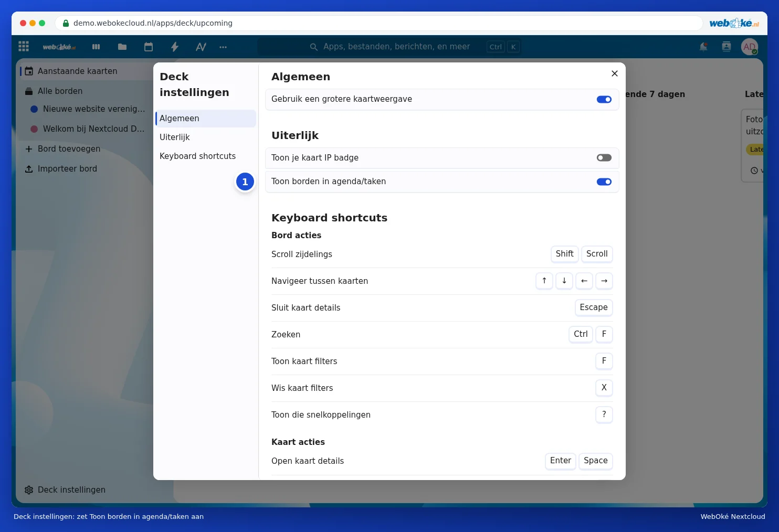Open the Nextcloud app grid menu

(24, 47)
